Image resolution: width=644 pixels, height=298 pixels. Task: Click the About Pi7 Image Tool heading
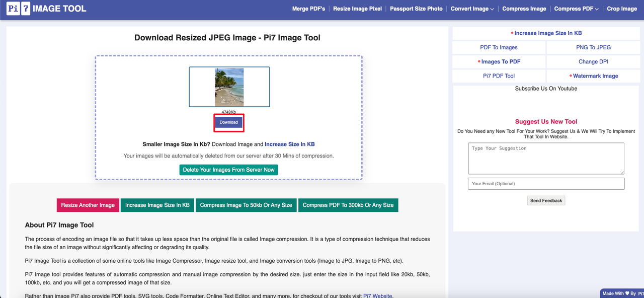click(59, 225)
